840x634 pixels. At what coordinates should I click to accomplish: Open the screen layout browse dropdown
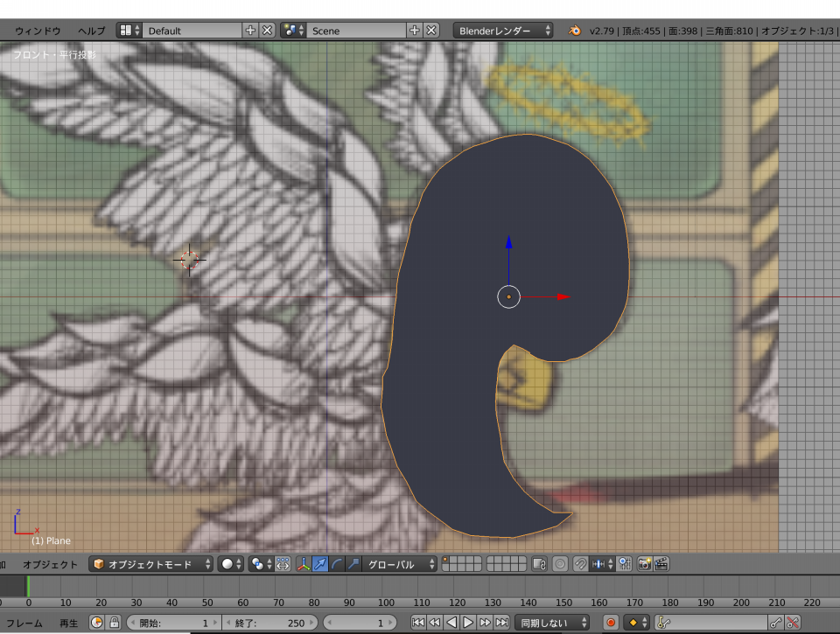[x=129, y=31]
